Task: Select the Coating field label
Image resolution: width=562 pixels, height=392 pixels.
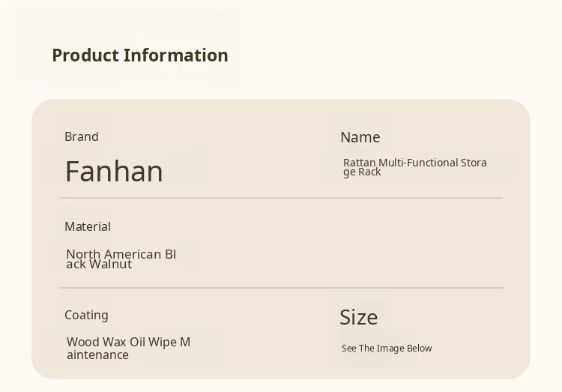Action: (86, 315)
